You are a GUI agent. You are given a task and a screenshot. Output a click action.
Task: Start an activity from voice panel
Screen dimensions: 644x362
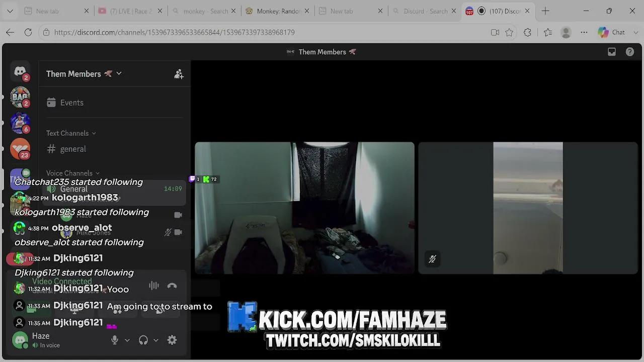click(118, 310)
